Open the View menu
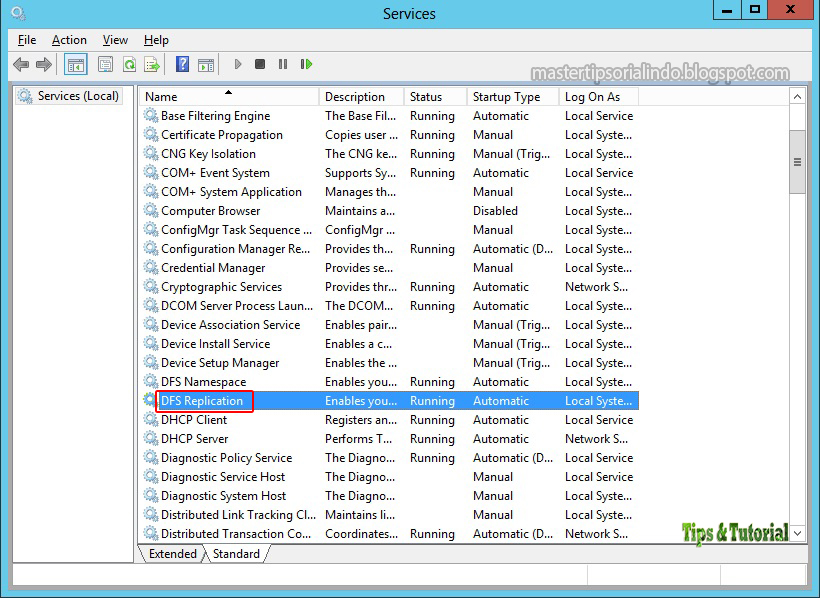 point(115,40)
